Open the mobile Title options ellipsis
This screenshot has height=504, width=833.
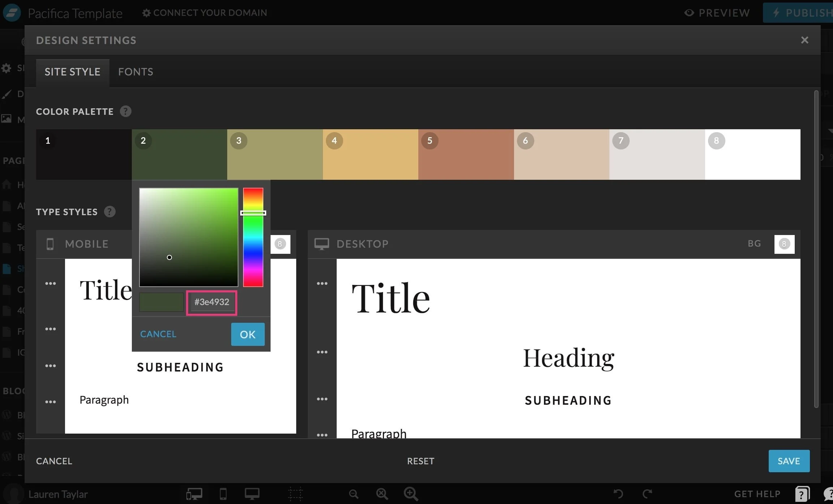(51, 283)
